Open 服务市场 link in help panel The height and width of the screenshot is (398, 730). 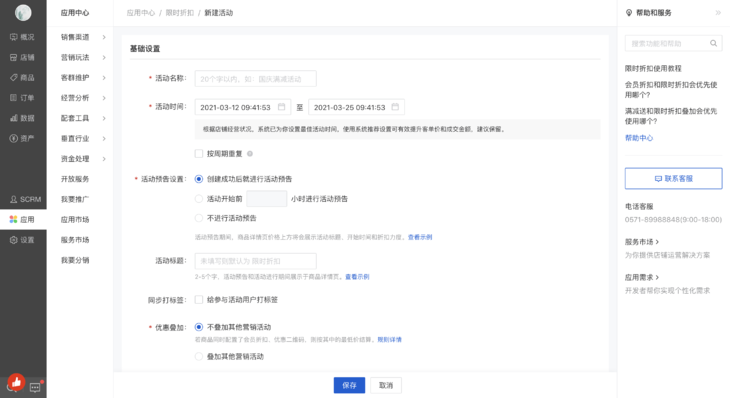(642, 242)
